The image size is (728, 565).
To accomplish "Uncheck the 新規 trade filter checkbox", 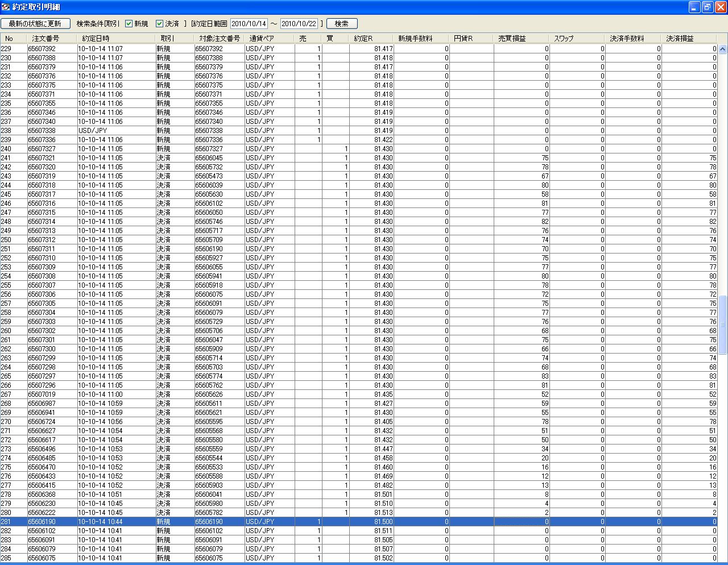I will (x=129, y=24).
